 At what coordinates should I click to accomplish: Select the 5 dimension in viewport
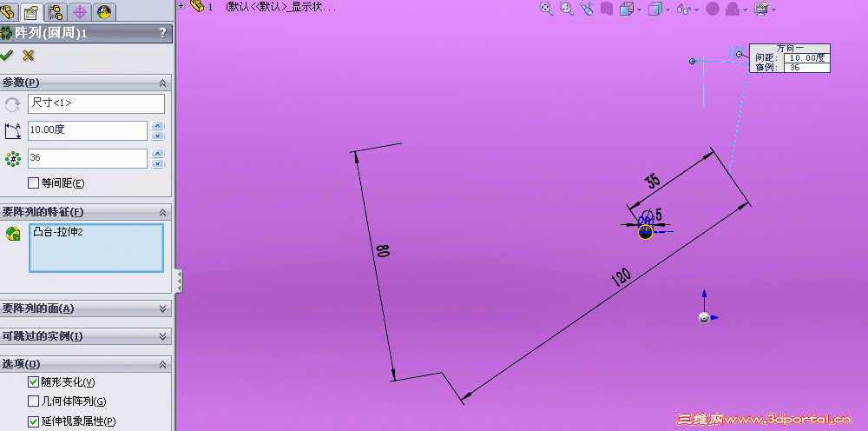click(659, 214)
